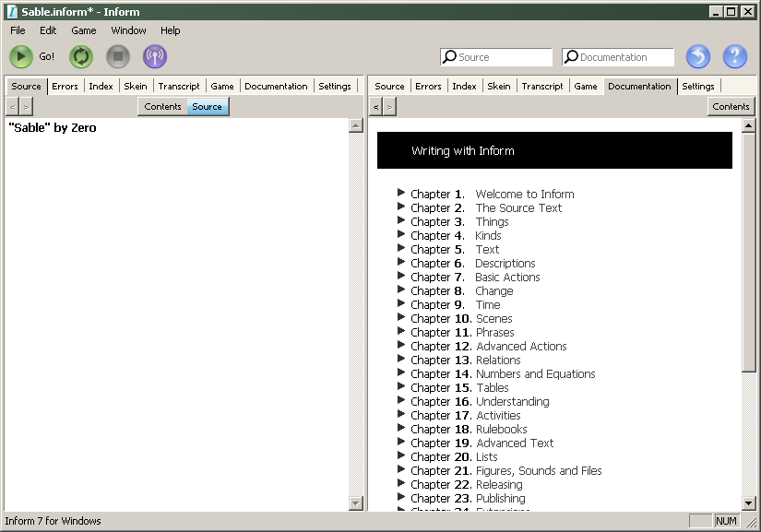Click the right panel Contents button
Viewport: 761px width, 532px height.
coord(731,107)
